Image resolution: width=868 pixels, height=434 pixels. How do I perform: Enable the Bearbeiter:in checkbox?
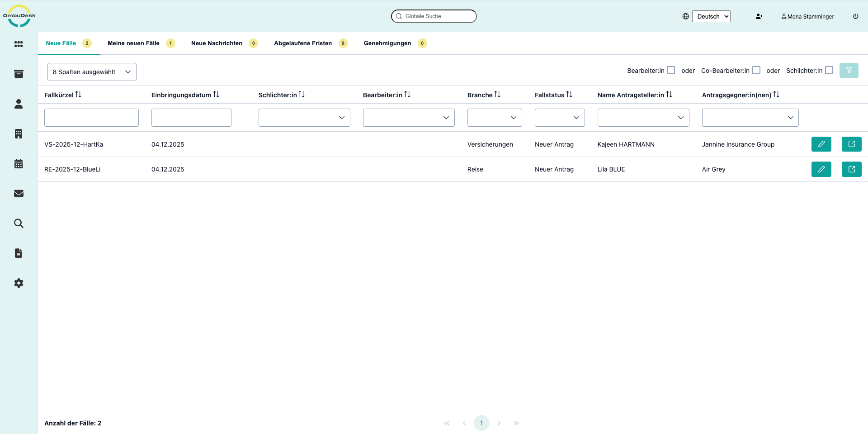[671, 71]
